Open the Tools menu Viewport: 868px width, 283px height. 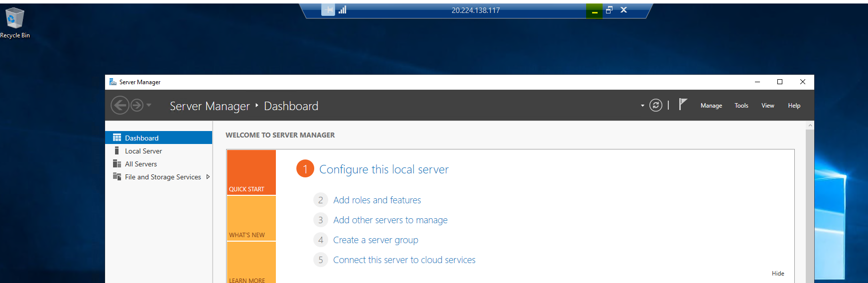pos(742,106)
